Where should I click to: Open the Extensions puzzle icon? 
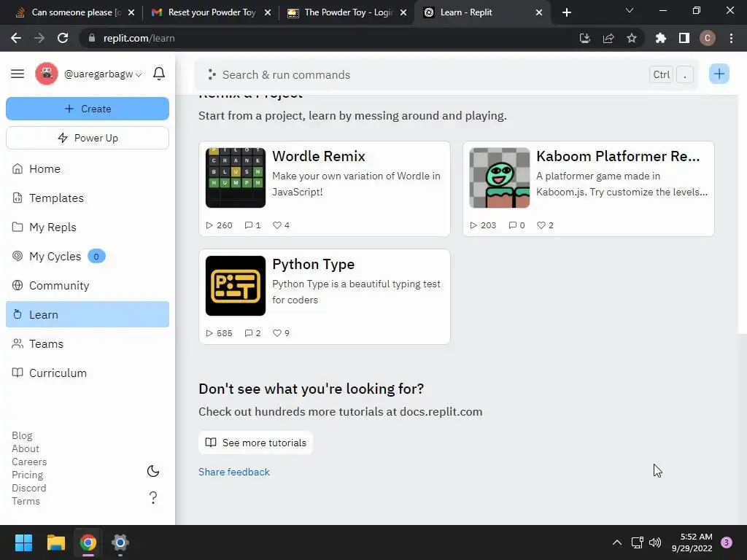click(x=661, y=38)
